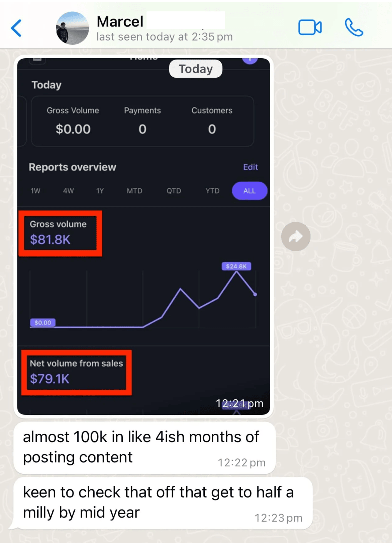The height and width of the screenshot is (543, 392).
Task: Tap the forward arrow beside the image
Action: (296, 237)
